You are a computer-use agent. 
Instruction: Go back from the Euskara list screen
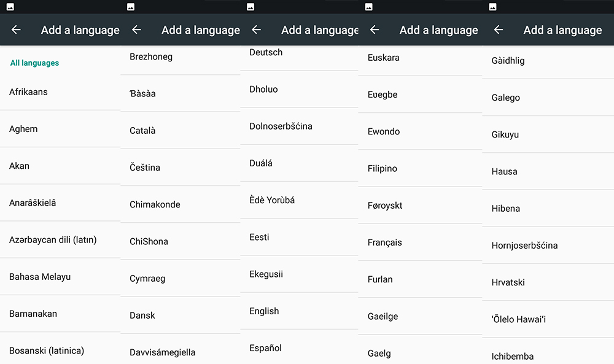tap(375, 30)
